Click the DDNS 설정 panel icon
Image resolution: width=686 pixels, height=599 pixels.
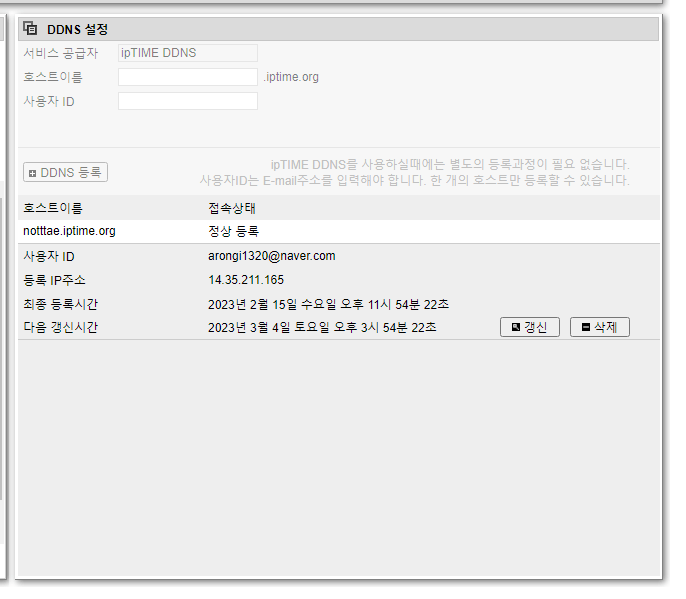(30, 28)
